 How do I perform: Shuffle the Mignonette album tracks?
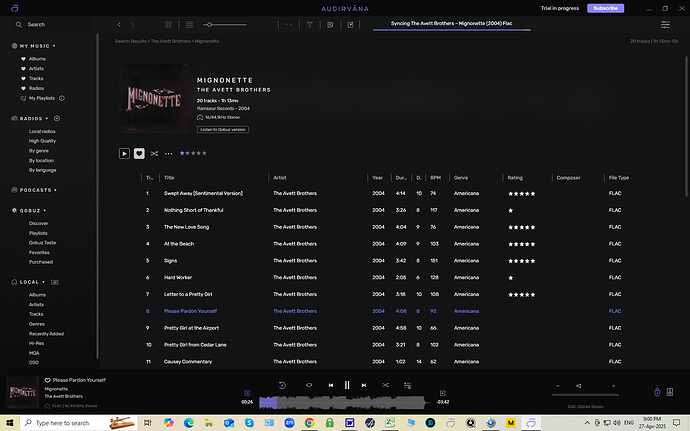(154, 153)
